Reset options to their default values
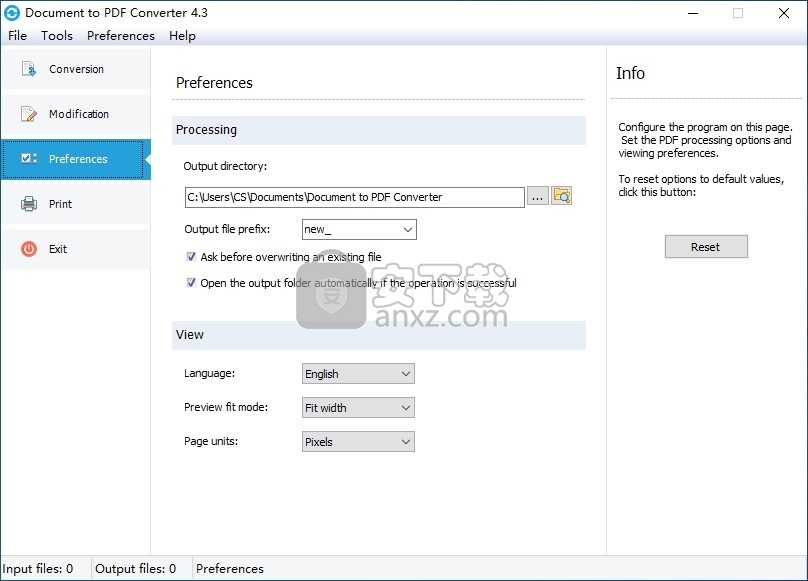 click(706, 247)
